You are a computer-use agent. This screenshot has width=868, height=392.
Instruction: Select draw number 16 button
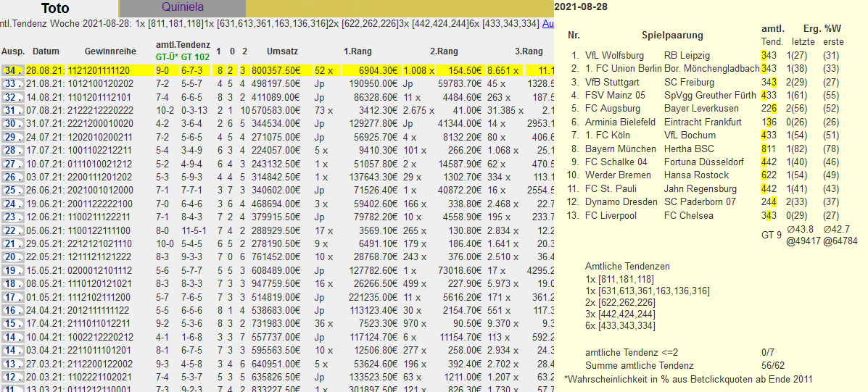pos(13,309)
